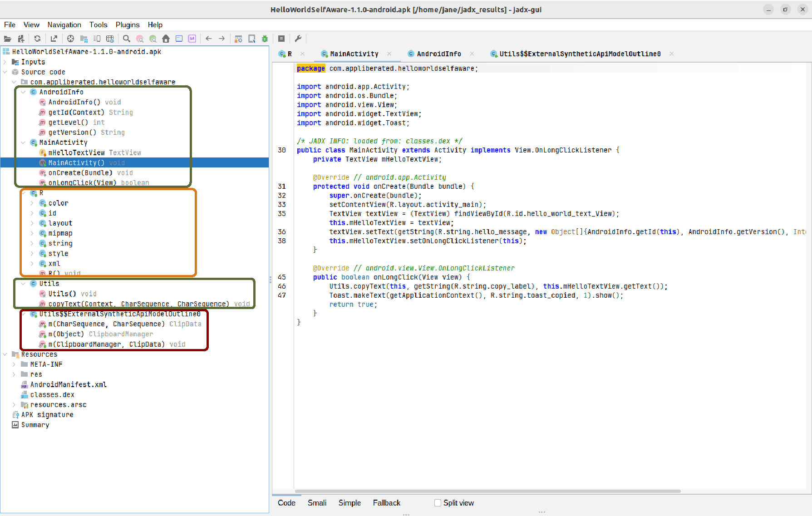
Task: Switch to the AndroidInfo editor tab
Action: tap(438, 54)
